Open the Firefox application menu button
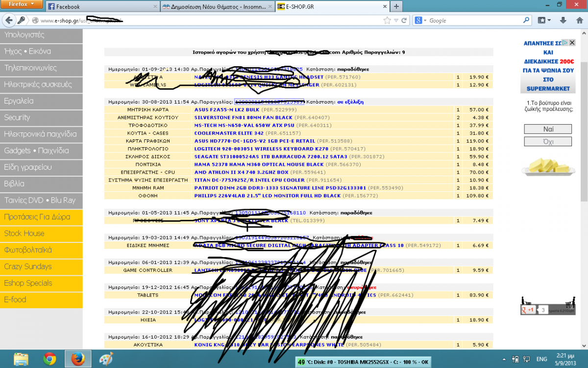This screenshot has width=588, height=368. tap(22, 4)
